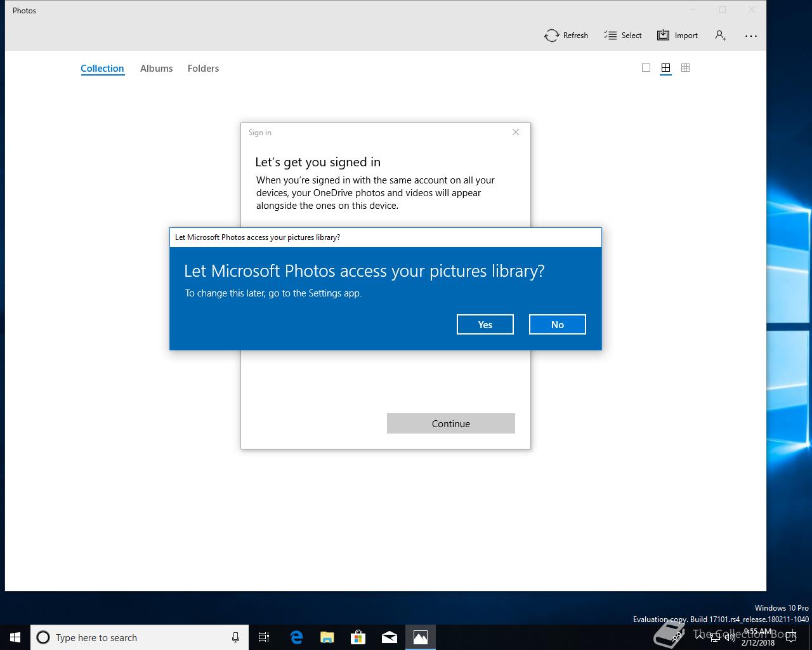812x650 pixels.
Task: Switch to the Collection tab
Action: tap(102, 69)
